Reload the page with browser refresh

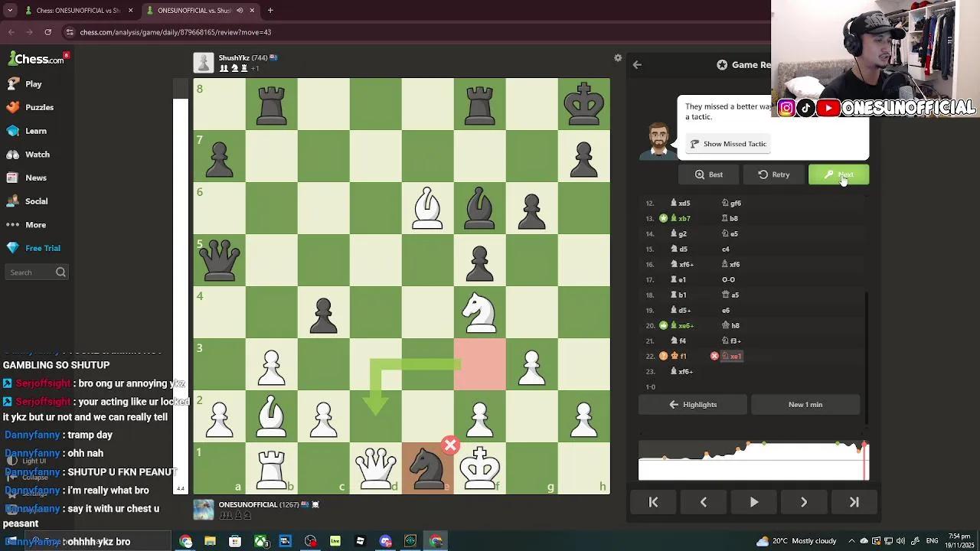pos(47,32)
